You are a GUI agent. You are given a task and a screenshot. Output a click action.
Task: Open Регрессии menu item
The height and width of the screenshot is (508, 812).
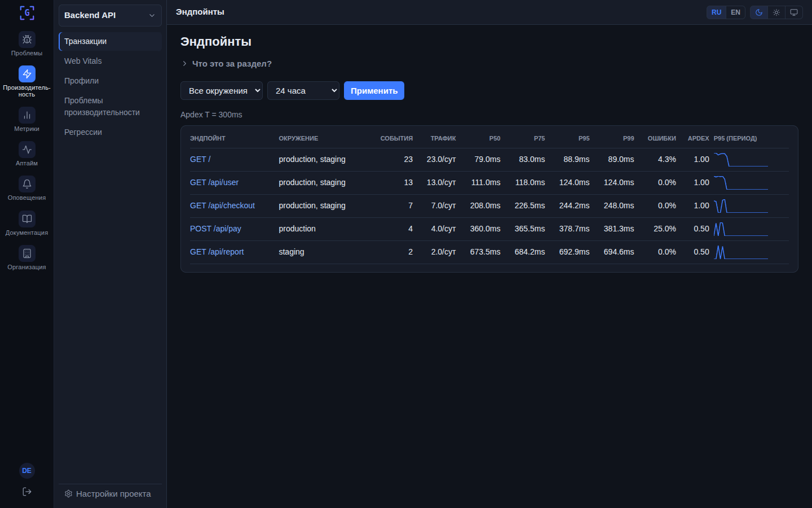(110, 132)
